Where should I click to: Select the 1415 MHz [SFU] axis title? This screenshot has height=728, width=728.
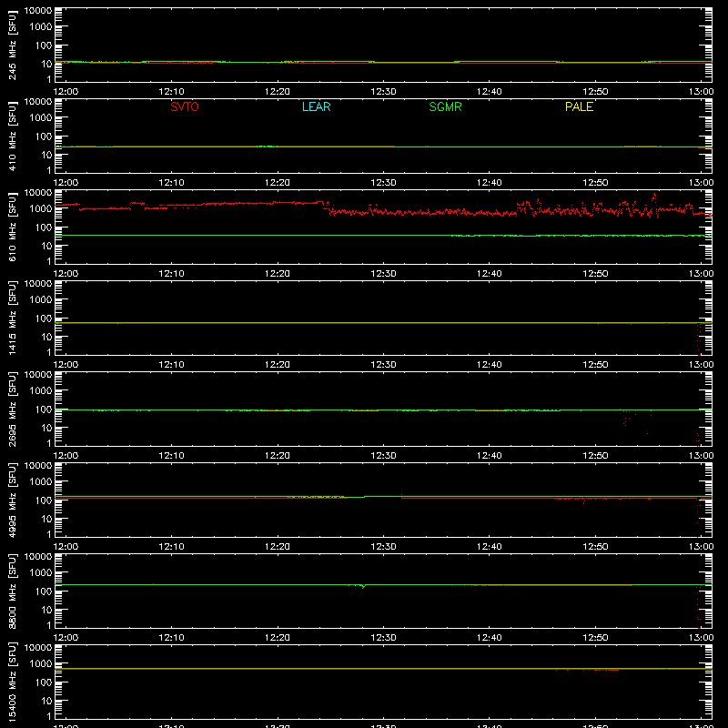(13, 318)
